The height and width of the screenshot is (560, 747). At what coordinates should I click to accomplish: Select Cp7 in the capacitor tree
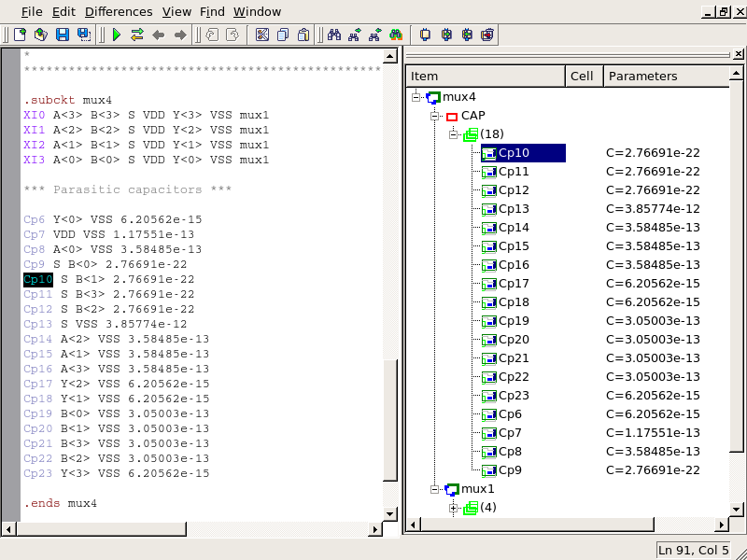click(x=510, y=433)
